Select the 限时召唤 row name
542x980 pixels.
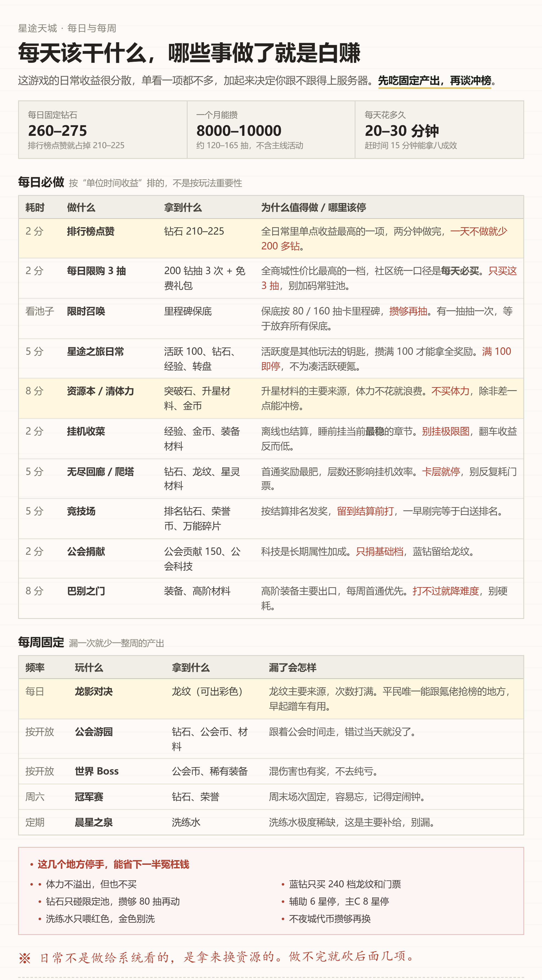(x=86, y=311)
